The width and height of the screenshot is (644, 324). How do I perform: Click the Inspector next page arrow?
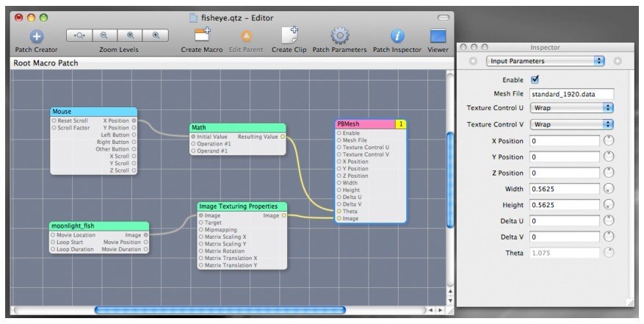pyautogui.click(x=618, y=61)
